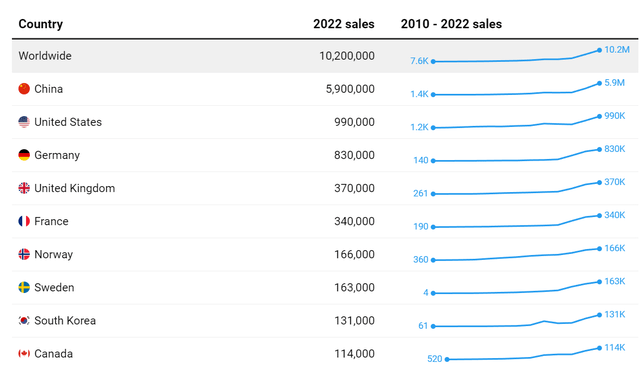640x376 pixels.
Task: Select the Canada country name
Action: [x=53, y=354]
